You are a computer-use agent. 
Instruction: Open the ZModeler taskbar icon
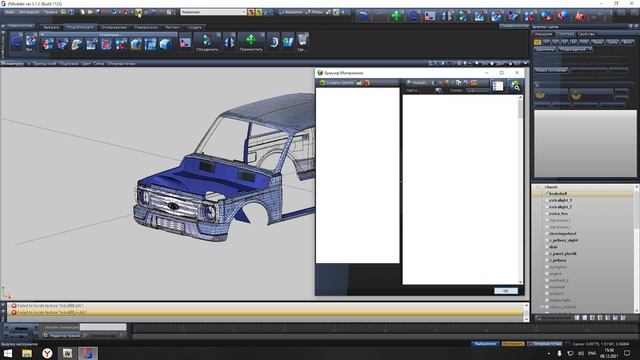point(88,353)
